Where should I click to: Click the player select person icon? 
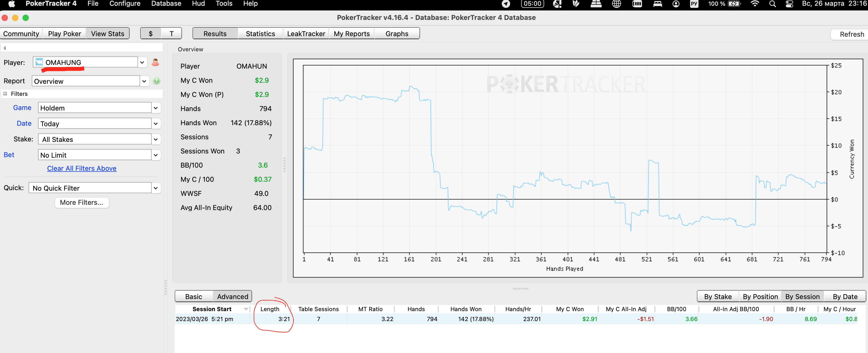coord(155,62)
